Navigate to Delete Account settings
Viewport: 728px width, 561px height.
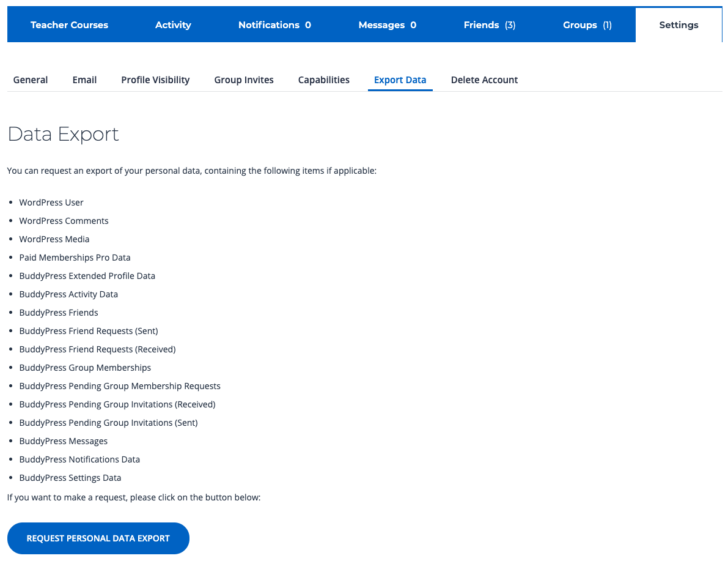click(484, 80)
